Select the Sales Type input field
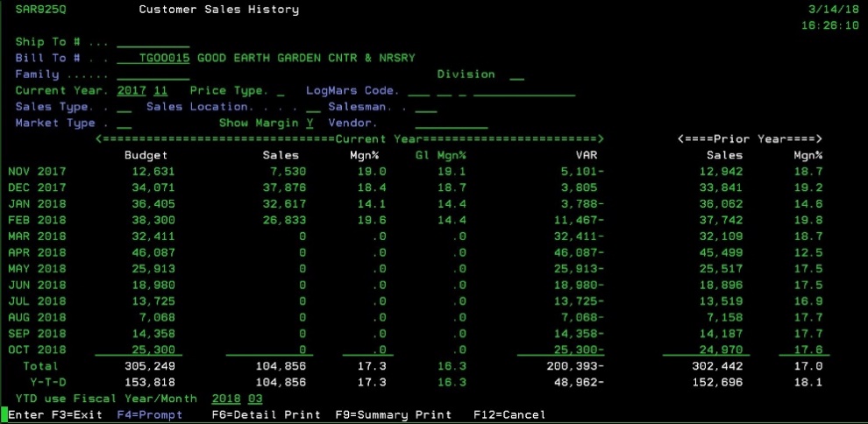 pos(124,107)
